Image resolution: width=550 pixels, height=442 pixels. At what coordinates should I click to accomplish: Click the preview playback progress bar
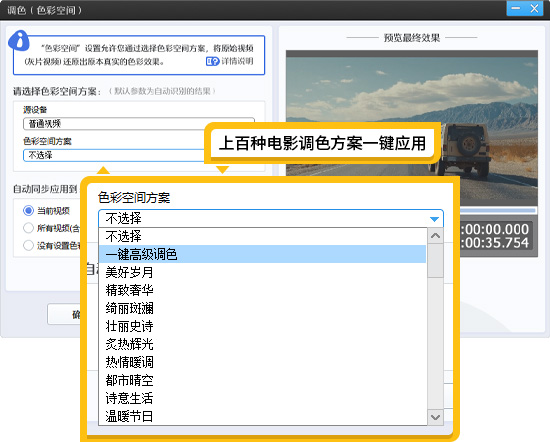tap(498, 210)
